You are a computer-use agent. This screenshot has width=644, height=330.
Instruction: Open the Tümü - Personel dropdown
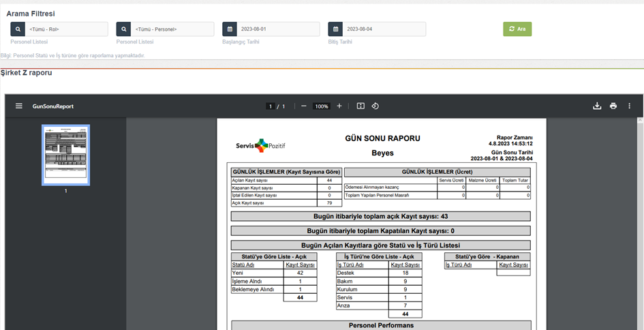(172, 29)
